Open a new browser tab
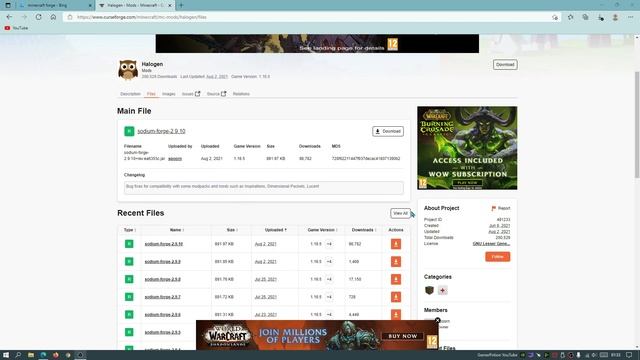 181,5
